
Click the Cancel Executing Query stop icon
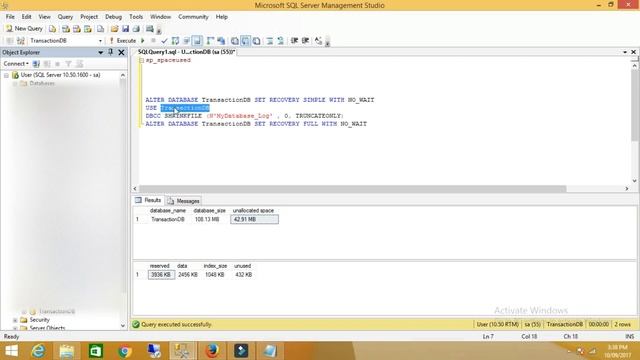point(153,41)
